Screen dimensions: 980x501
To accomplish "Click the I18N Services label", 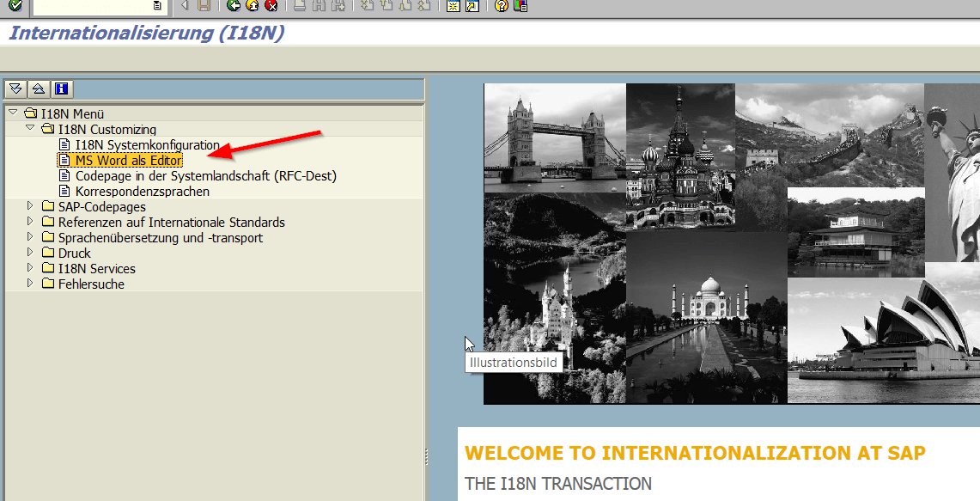I will pos(97,269).
